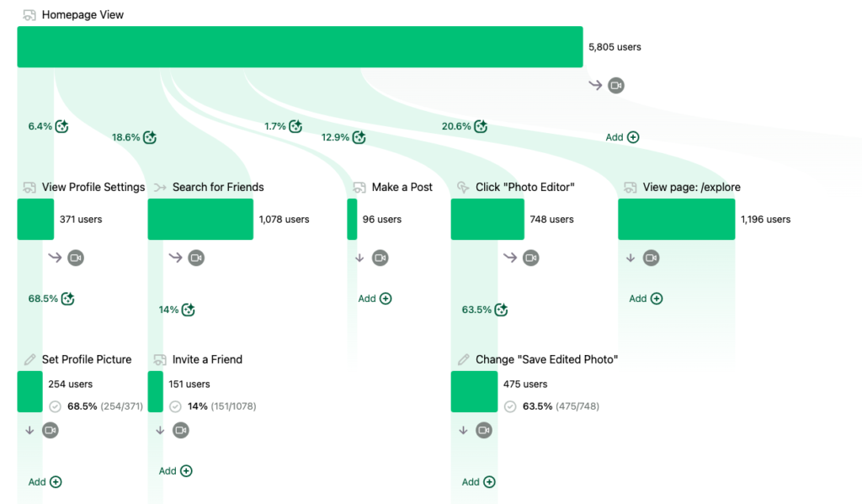Open session replay camera beside Homepage View
This screenshot has width=862, height=504.
coord(615,85)
